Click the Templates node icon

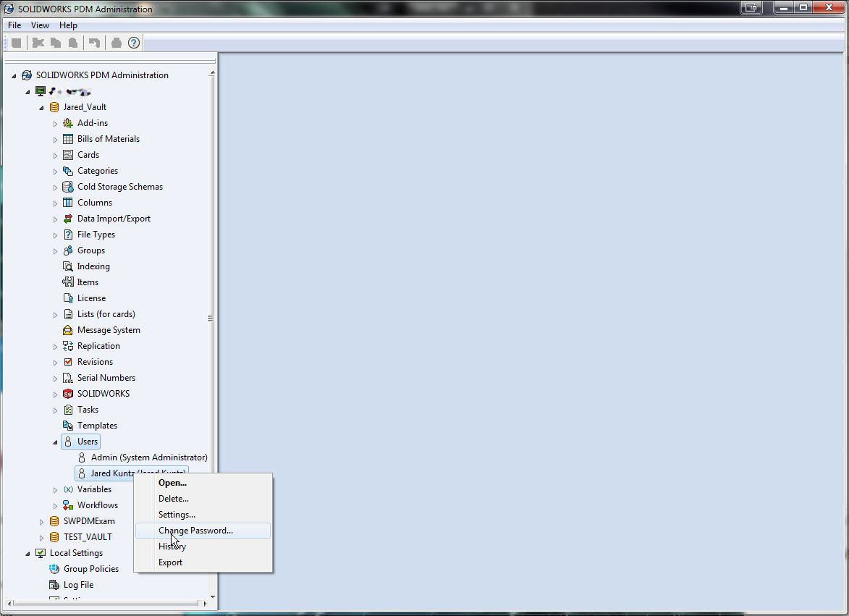pyautogui.click(x=68, y=426)
